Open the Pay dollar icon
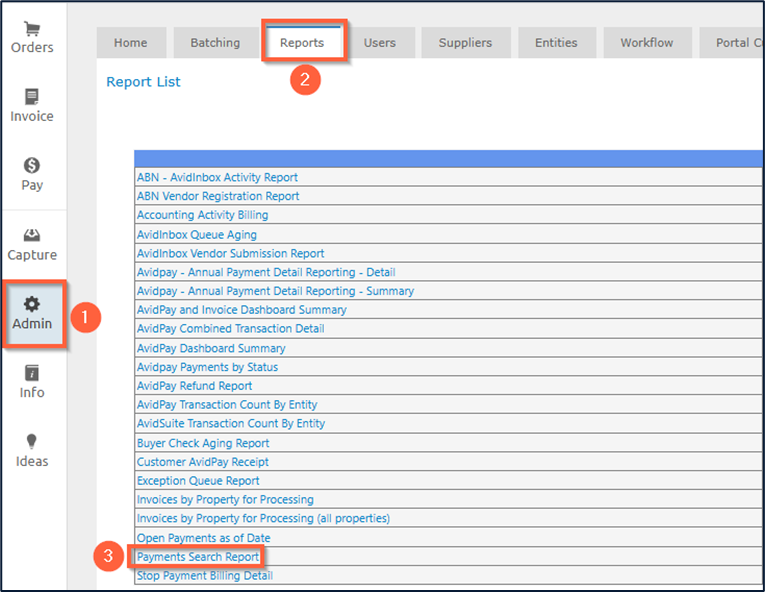This screenshot has height=592, width=765. pyautogui.click(x=32, y=166)
